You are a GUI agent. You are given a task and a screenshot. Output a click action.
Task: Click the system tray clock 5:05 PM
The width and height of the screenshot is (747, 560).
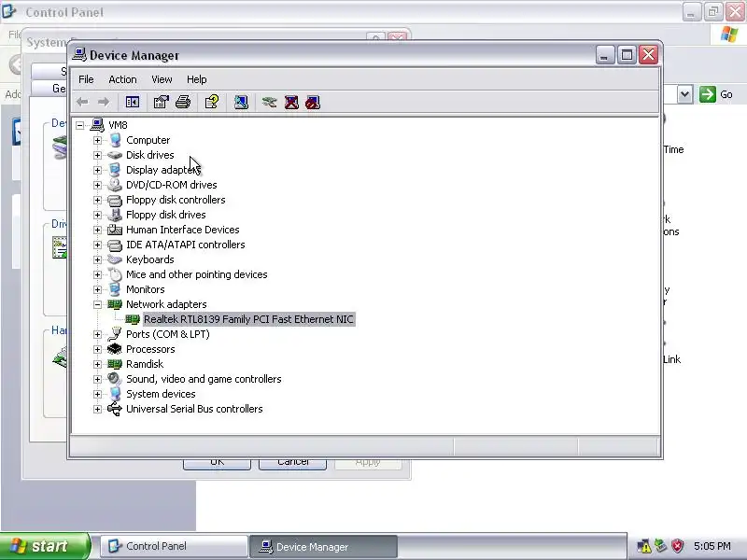pyautogui.click(x=712, y=546)
